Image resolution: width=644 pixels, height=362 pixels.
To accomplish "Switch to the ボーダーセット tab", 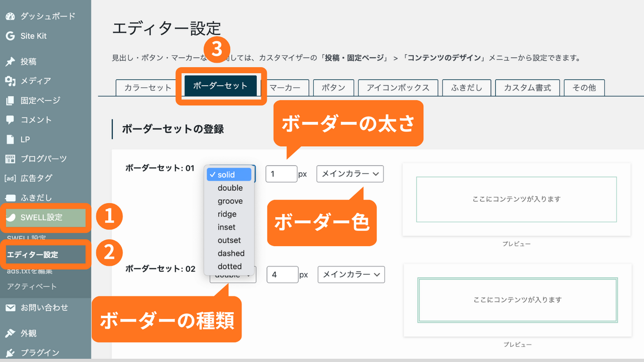I will click(221, 86).
